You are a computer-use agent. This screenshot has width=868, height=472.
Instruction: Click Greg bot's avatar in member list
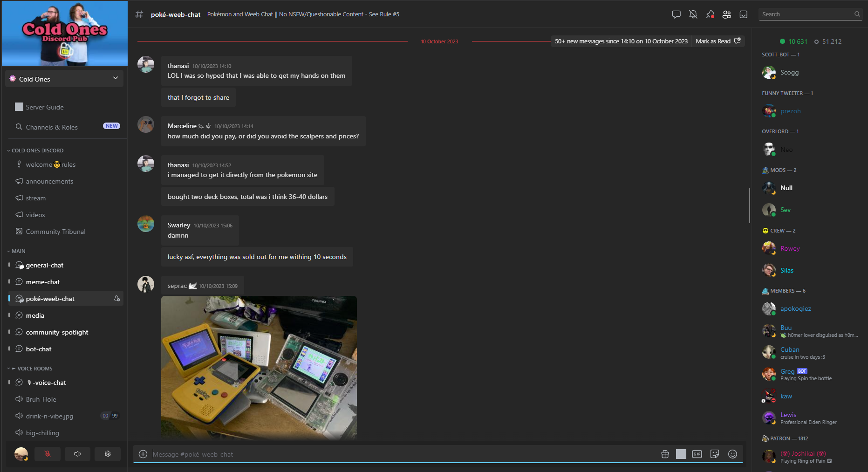(x=769, y=374)
